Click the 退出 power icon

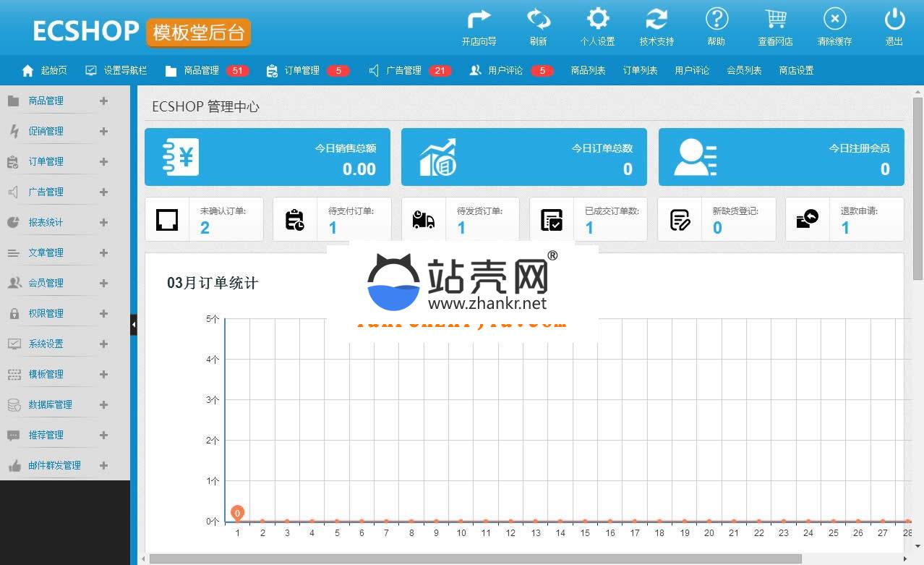point(894,20)
